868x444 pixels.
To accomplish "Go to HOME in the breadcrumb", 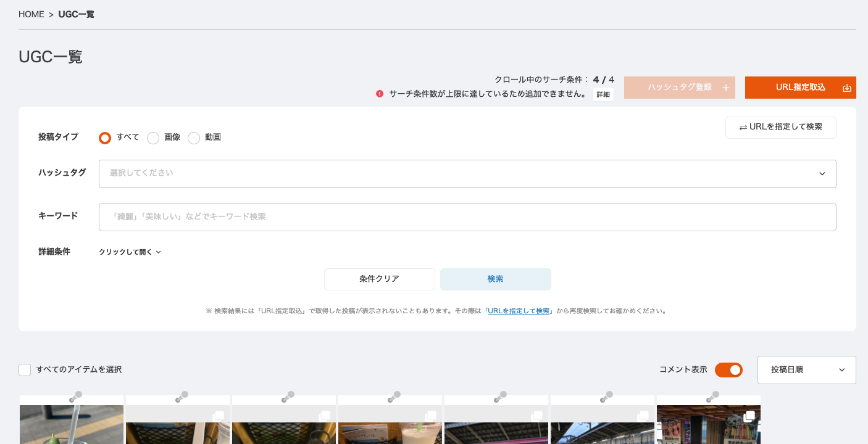I will [31, 14].
